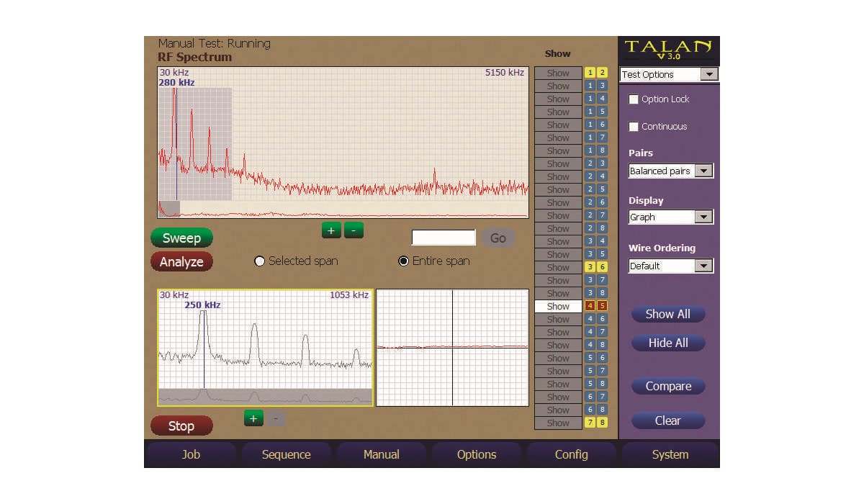This screenshot has width=864, height=504.
Task: Select the highlighted red pair 4-5 indicator
Action: click(x=596, y=306)
